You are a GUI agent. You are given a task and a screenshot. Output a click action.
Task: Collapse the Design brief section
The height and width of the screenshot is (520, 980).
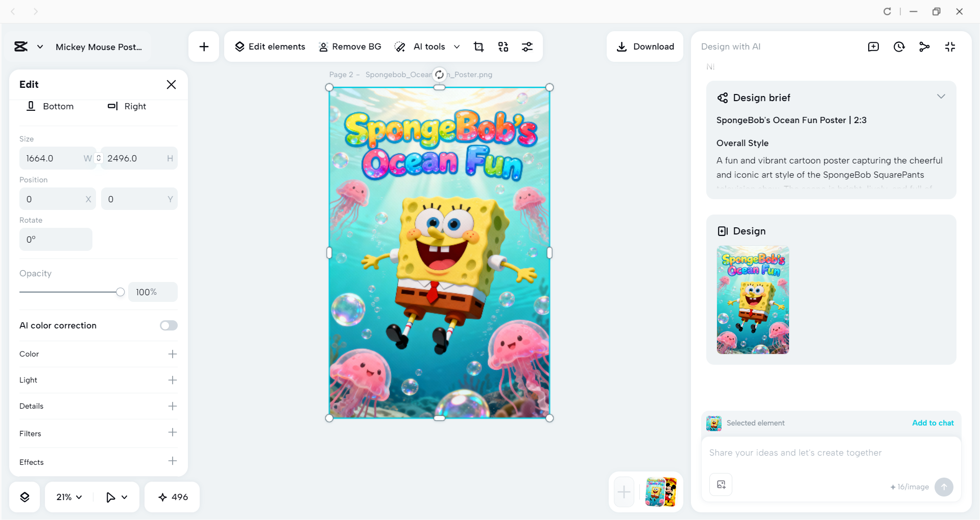[941, 97]
